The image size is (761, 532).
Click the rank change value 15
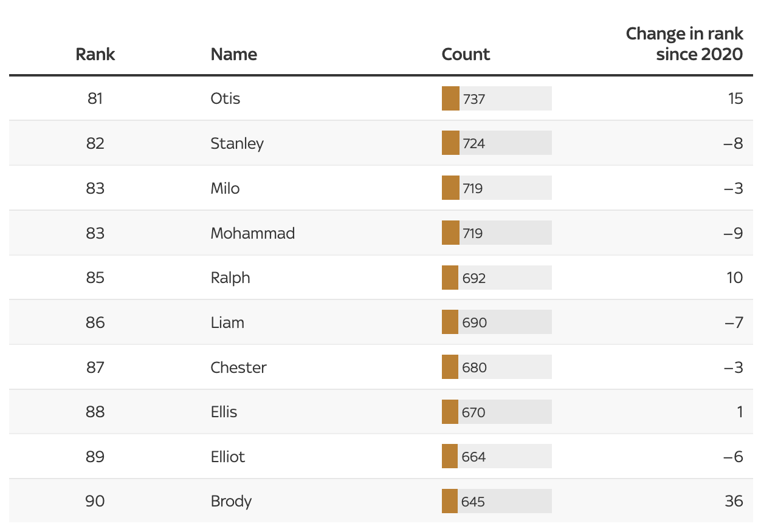(x=735, y=98)
